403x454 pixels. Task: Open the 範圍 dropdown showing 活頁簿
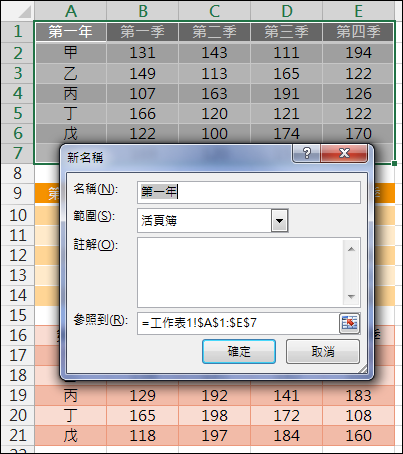coord(279,220)
